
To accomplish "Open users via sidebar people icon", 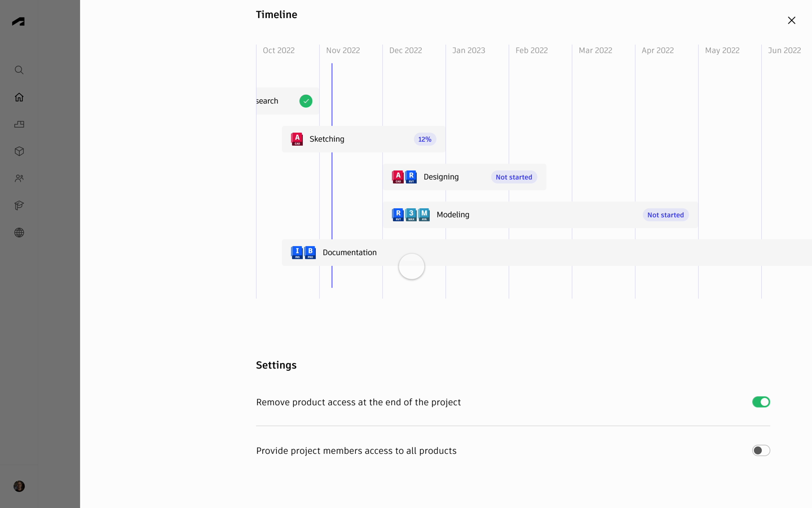I will tap(19, 178).
